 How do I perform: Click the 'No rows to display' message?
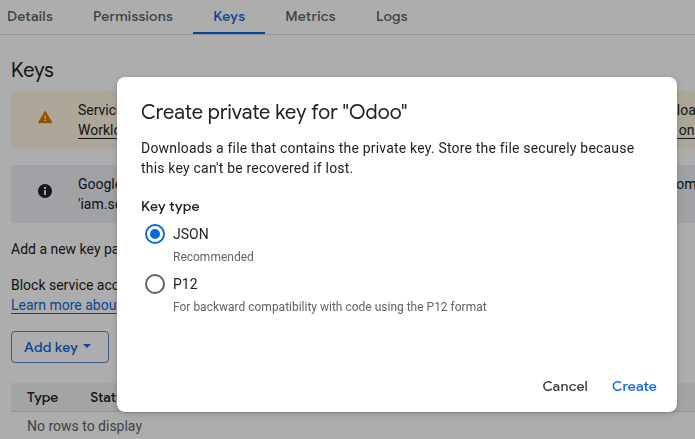point(84,426)
